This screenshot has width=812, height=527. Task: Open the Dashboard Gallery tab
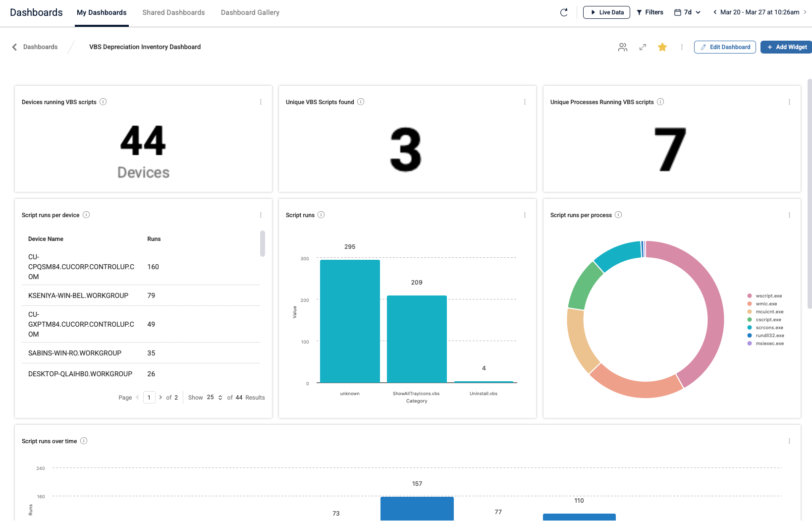250,12
